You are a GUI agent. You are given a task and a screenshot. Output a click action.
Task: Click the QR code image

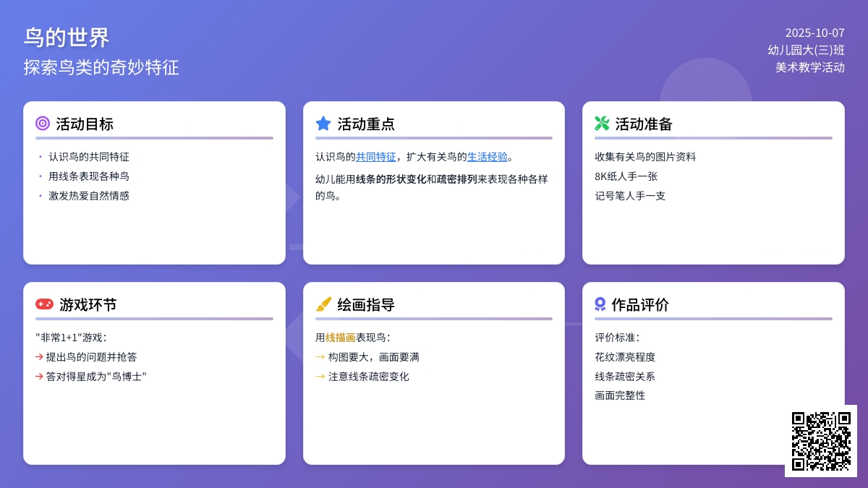point(821,441)
